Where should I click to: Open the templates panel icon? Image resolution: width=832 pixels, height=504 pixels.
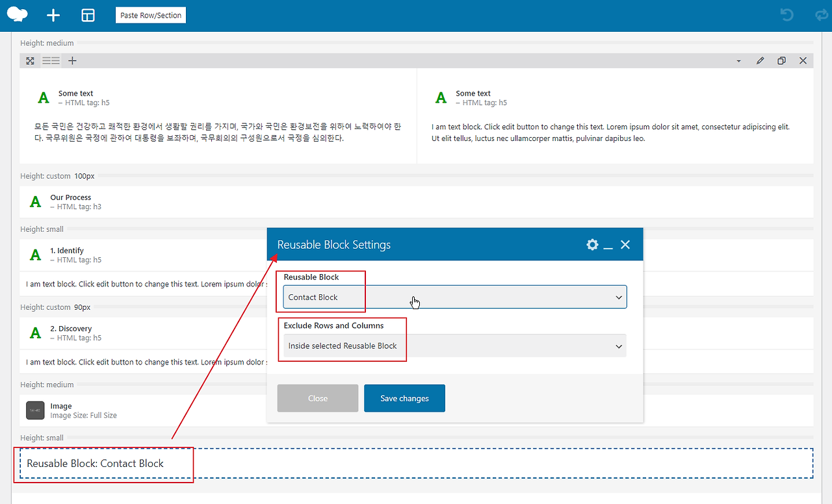[x=88, y=16]
